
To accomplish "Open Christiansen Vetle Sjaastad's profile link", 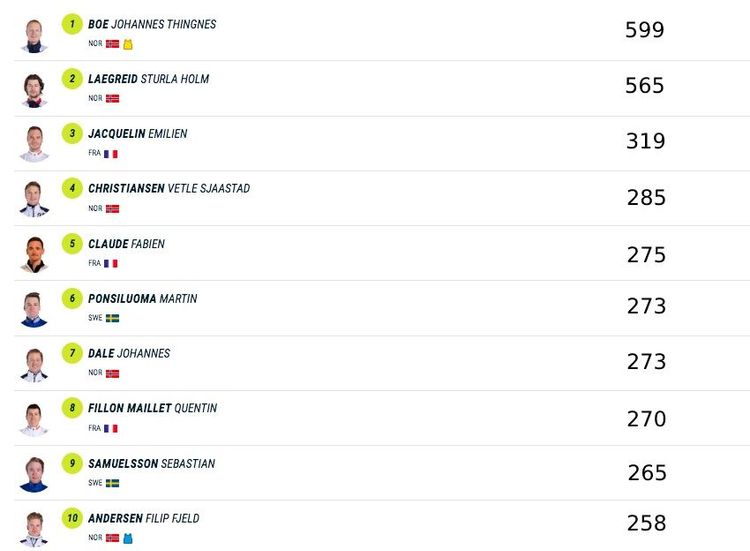I will coord(168,188).
